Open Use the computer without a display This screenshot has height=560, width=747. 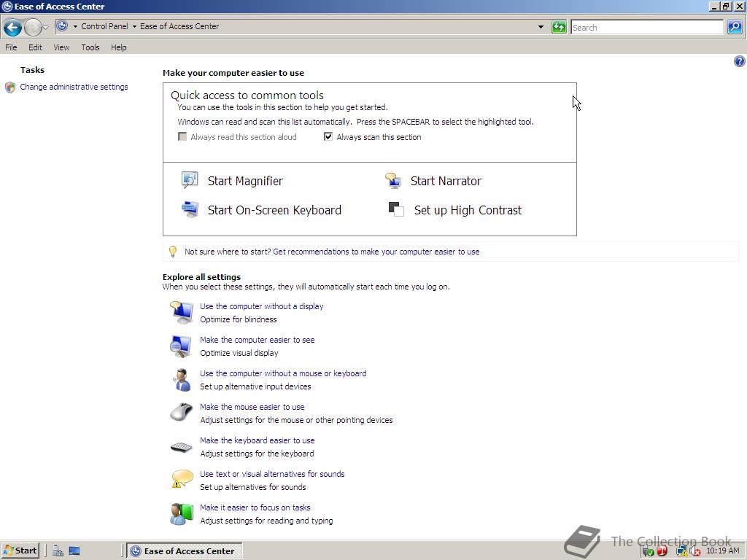[262, 306]
